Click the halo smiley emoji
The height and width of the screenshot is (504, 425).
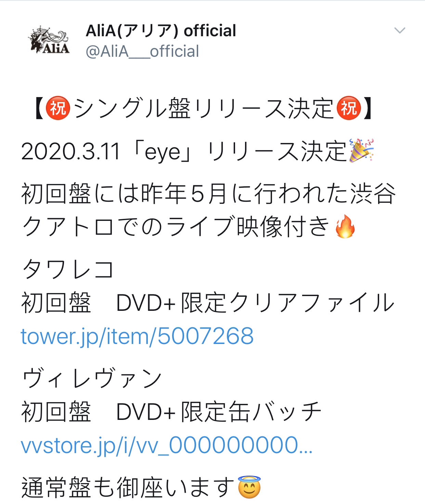click(x=249, y=487)
